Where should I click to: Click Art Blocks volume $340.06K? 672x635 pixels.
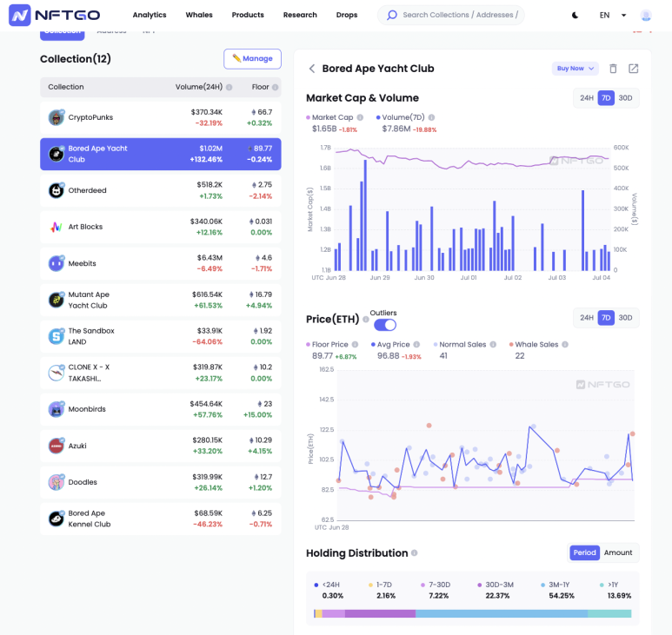click(x=206, y=222)
